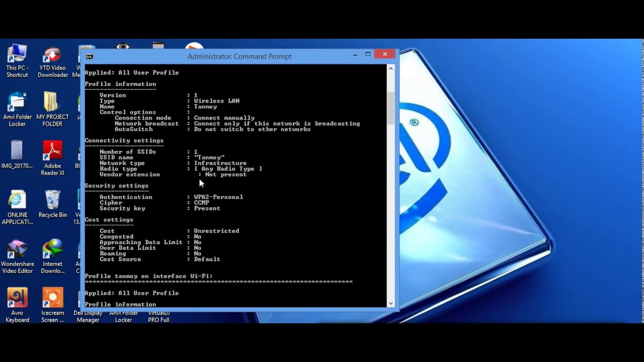Click the "Connect manually" text
This screenshot has height=362, width=644.
(224, 118)
